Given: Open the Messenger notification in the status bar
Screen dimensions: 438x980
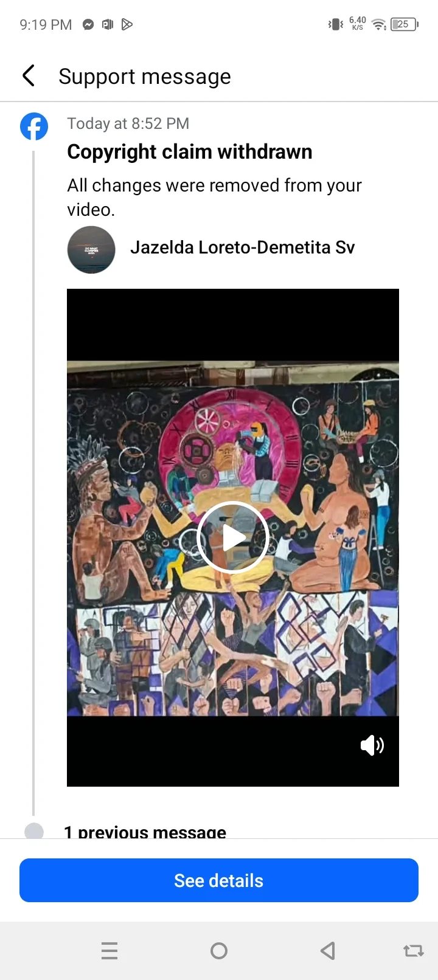Looking at the screenshot, I should click(88, 24).
